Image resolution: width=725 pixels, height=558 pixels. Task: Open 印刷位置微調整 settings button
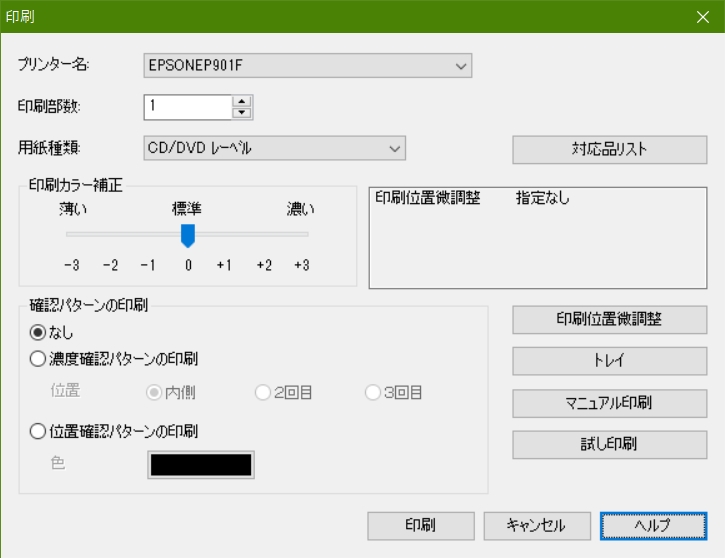coord(609,319)
